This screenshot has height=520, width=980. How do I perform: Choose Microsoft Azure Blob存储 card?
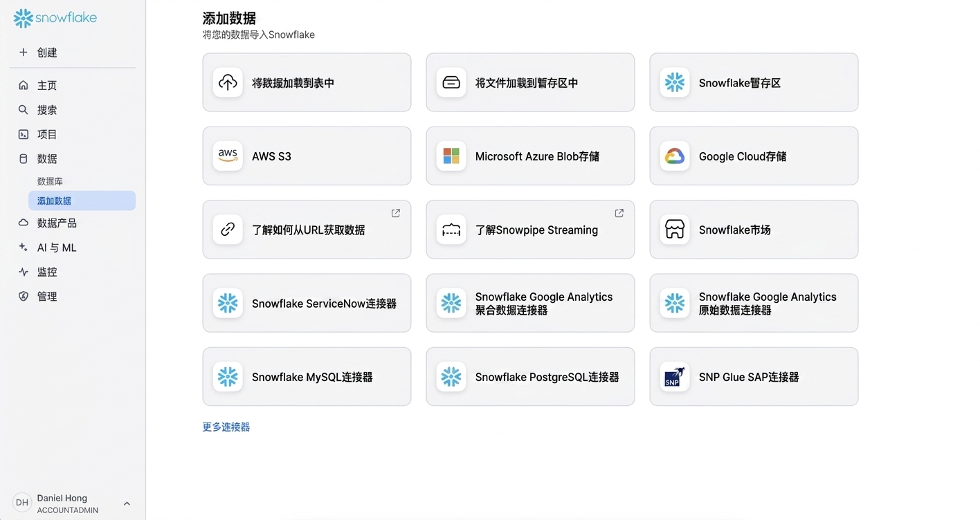click(530, 156)
